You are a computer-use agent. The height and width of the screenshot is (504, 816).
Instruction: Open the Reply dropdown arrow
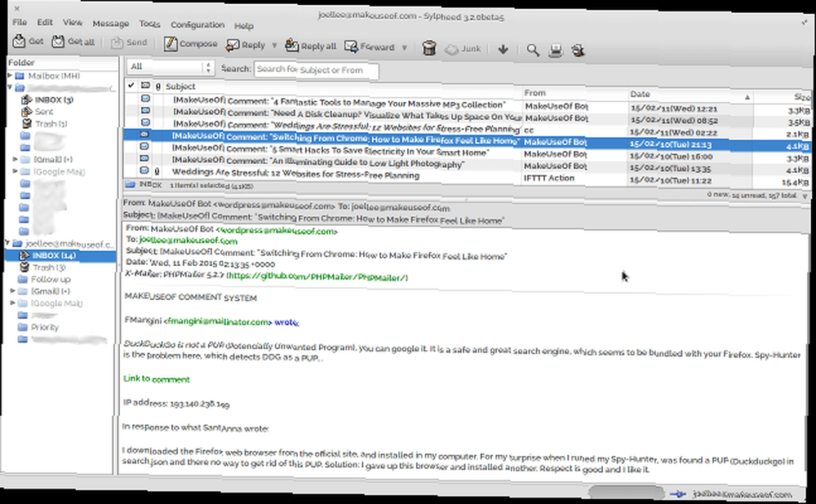274,46
